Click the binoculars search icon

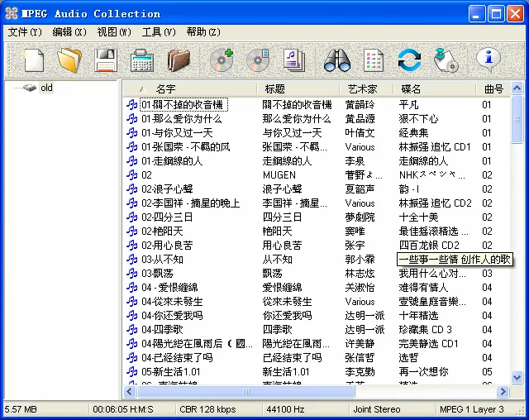coord(337,60)
